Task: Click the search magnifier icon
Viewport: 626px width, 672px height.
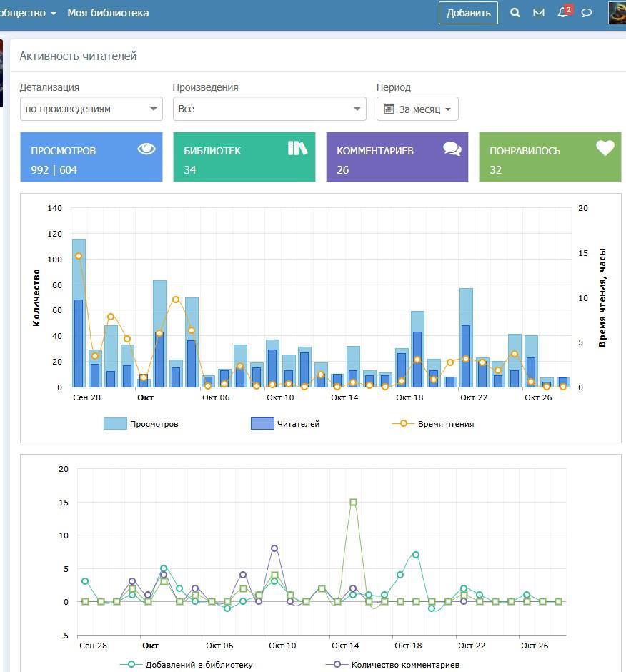Action: click(x=515, y=13)
